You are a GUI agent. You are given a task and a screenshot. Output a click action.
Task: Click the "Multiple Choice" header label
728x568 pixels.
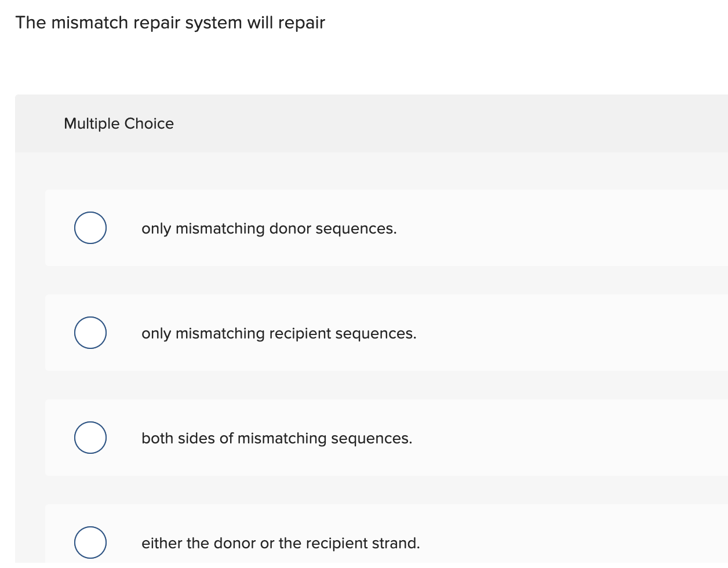[x=118, y=123]
